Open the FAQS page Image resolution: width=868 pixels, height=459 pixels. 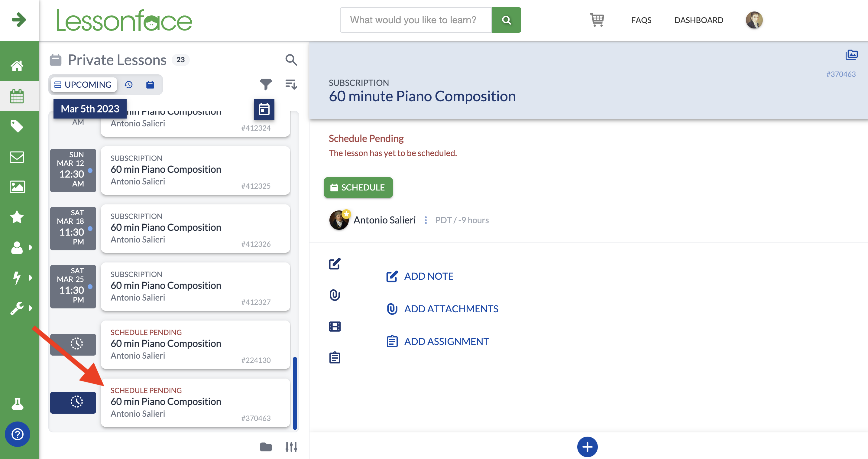coord(641,20)
